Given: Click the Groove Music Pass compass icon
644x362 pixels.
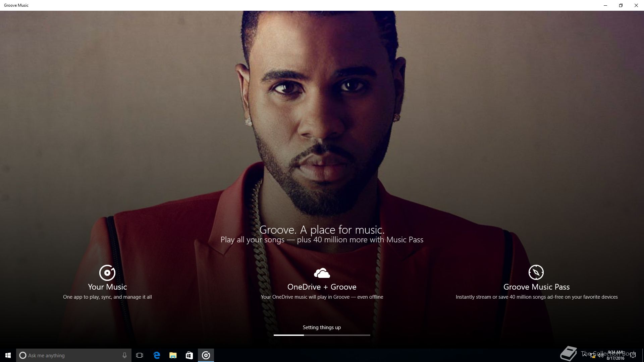Looking at the screenshot, I should tap(536, 272).
